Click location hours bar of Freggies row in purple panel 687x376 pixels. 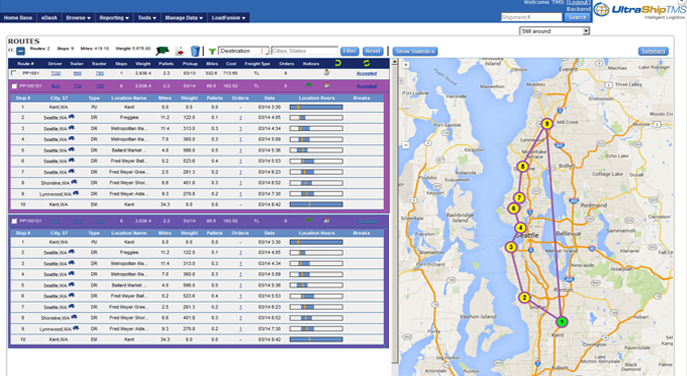coord(316,118)
